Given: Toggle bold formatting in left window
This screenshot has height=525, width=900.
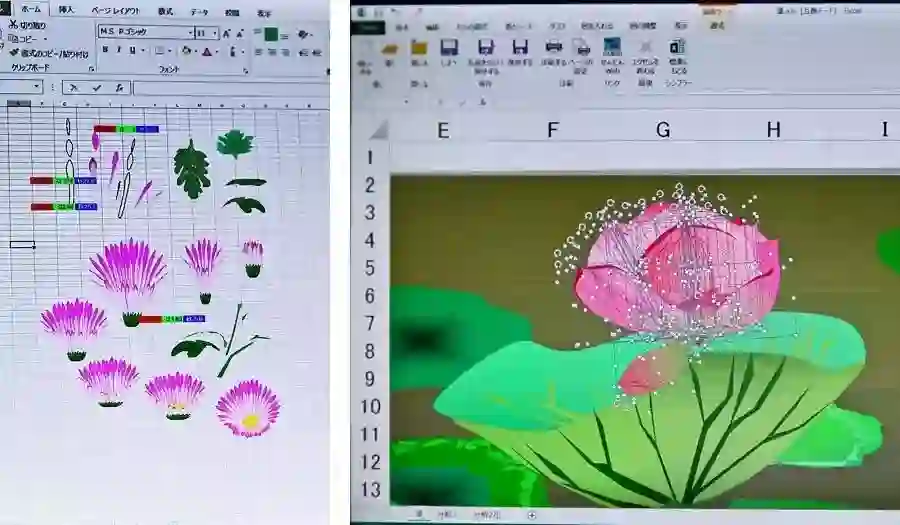Looking at the screenshot, I should click(x=105, y=50).
